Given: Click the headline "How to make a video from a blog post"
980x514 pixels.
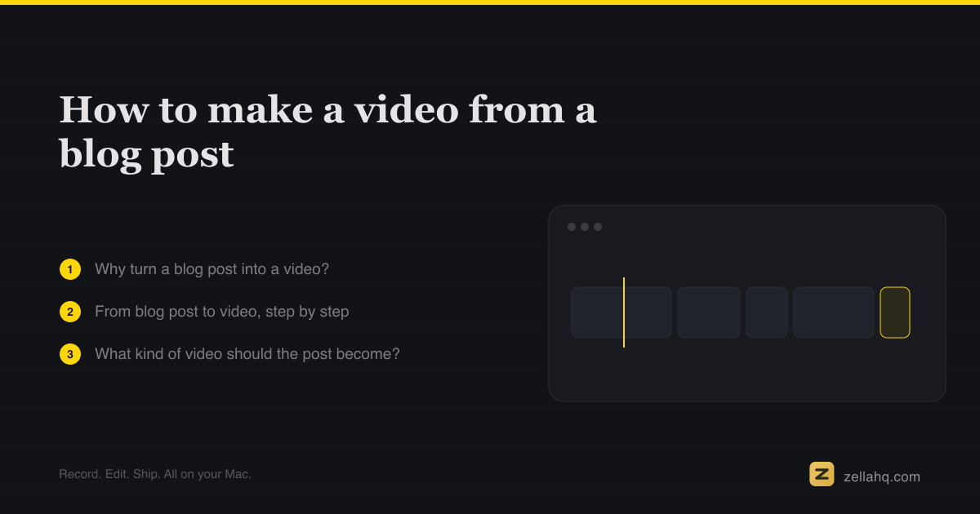Looking at the screenshot, I should tap(327, 132).
